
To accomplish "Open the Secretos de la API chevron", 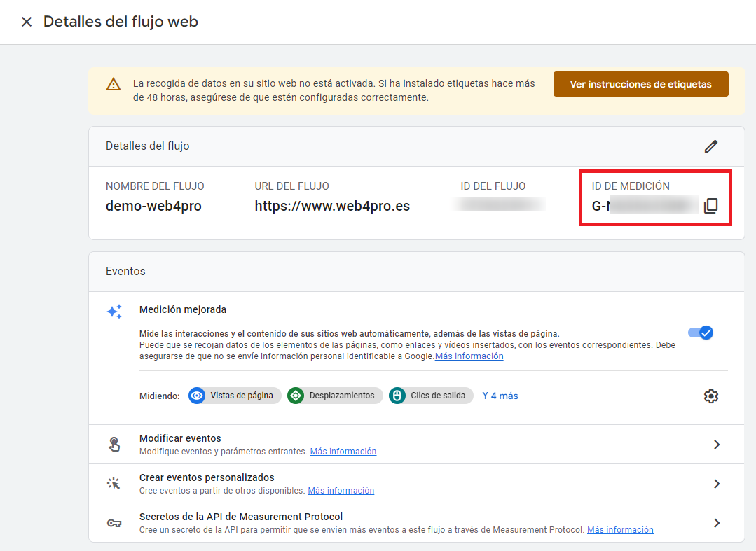I will [716, 522].
